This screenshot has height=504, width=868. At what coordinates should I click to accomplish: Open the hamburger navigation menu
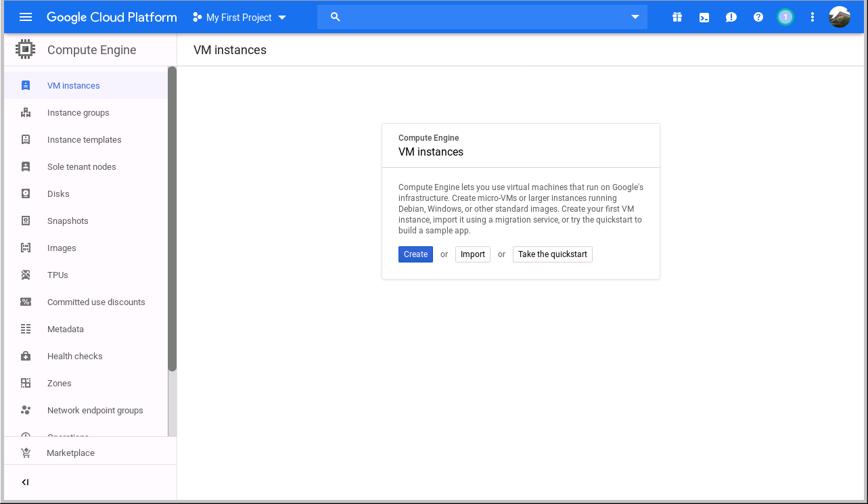pyautogui.click(x=26, y=17)
